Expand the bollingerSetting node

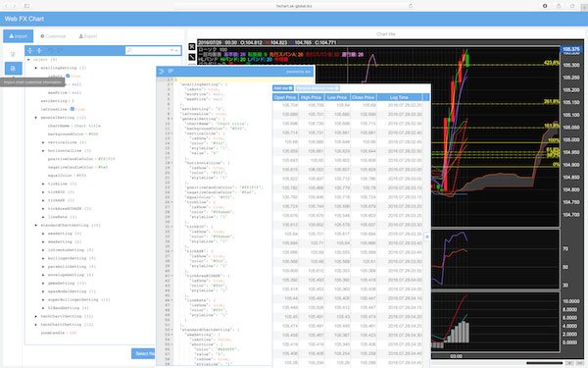43,258
